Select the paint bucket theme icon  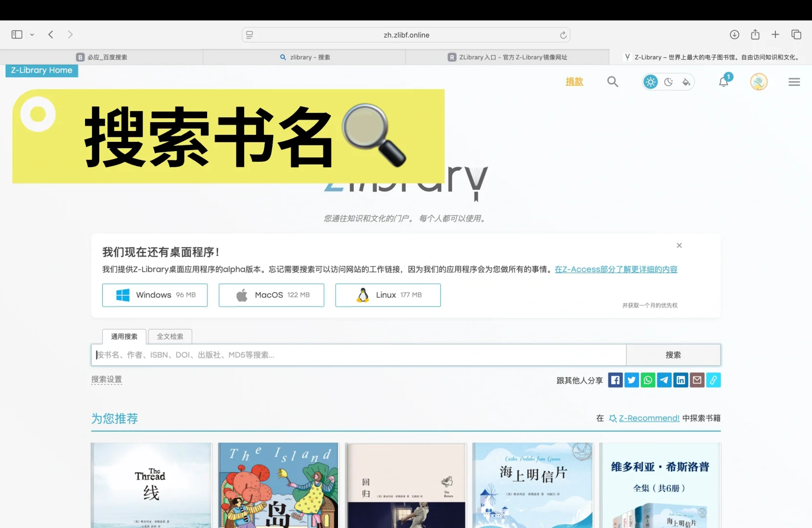tap(686, 82)
